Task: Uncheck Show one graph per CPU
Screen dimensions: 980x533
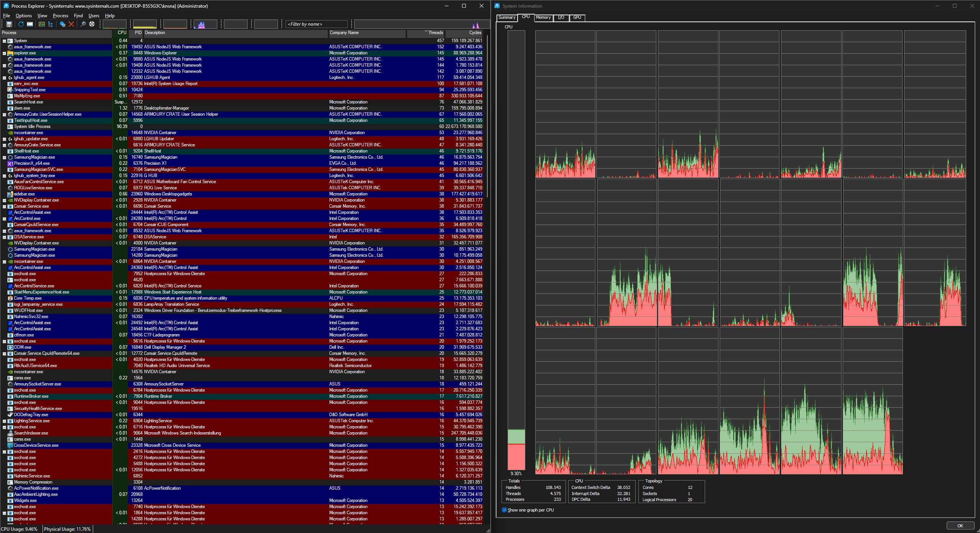Action: pyautogui.click(x=504, y=510)
